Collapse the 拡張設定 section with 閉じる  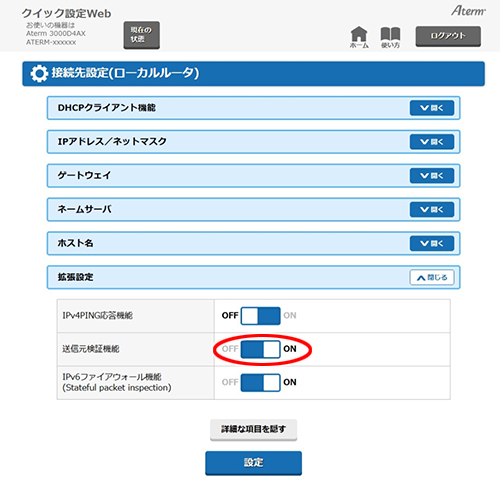[x=432, y=277]
